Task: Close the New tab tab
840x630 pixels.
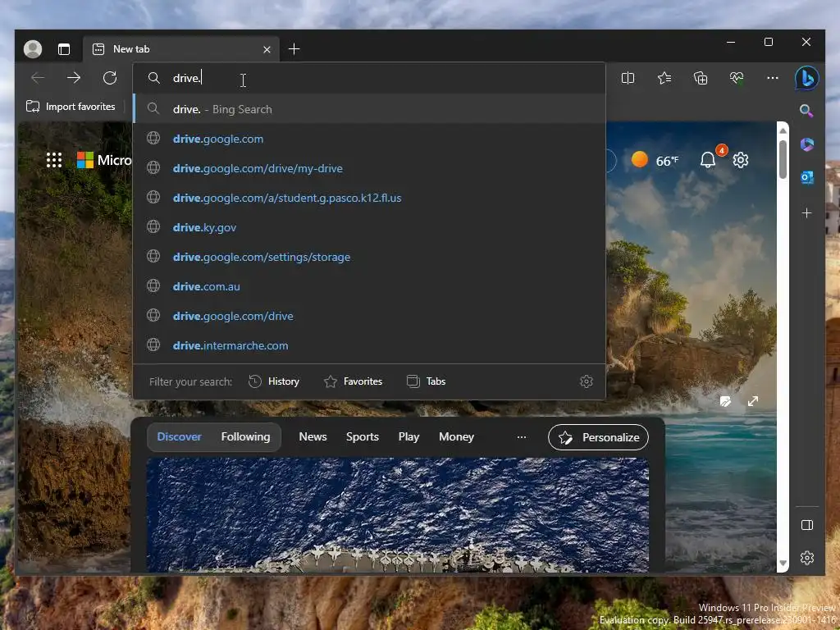Action: tap(267, 49)
